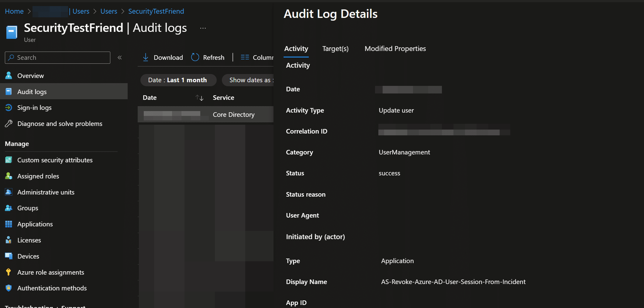Image resolution: width=644 pixels, height=308 pixels.
Task: Open Sign-in logs from sidebar icon
Action: (9, 108)
